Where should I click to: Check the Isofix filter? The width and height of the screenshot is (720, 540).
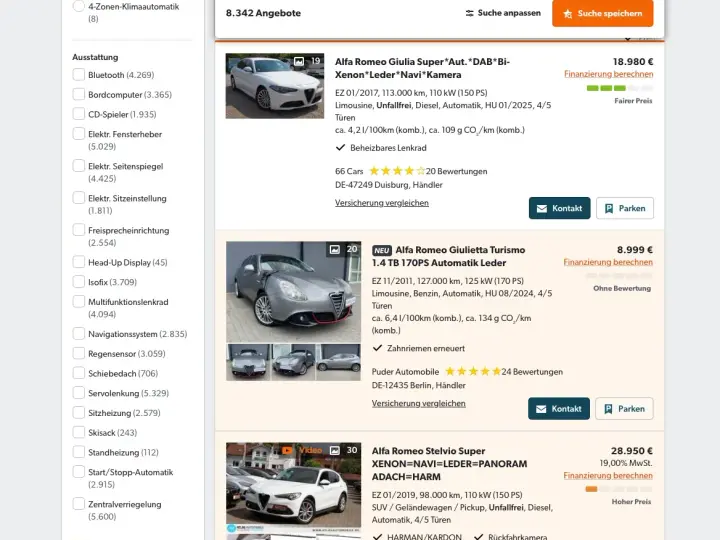pyautogui.click(x=79, y=282)
